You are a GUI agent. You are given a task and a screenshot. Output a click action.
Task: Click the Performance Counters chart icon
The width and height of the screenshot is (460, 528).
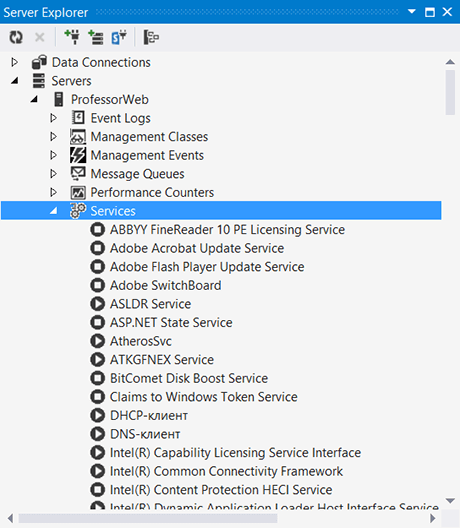[78, 192]
